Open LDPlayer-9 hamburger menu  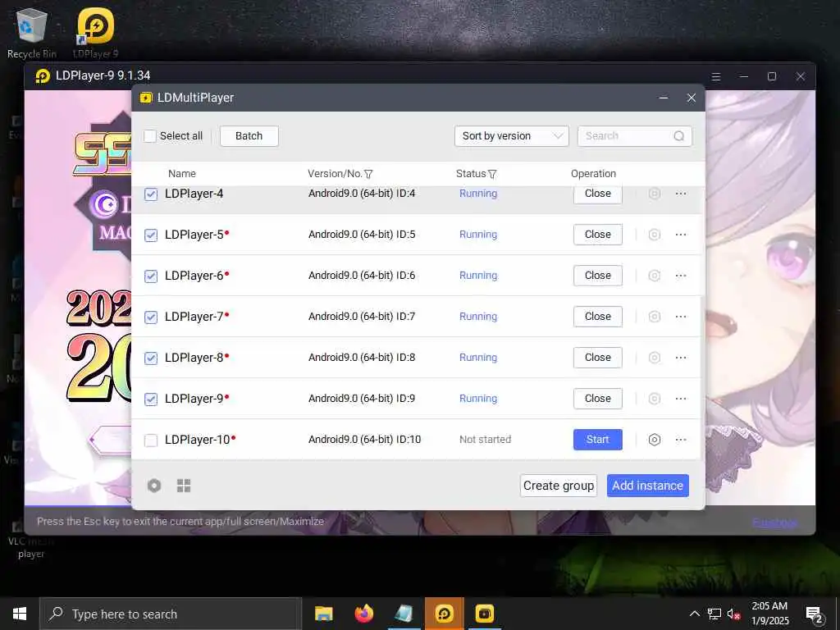coord(715,76)
